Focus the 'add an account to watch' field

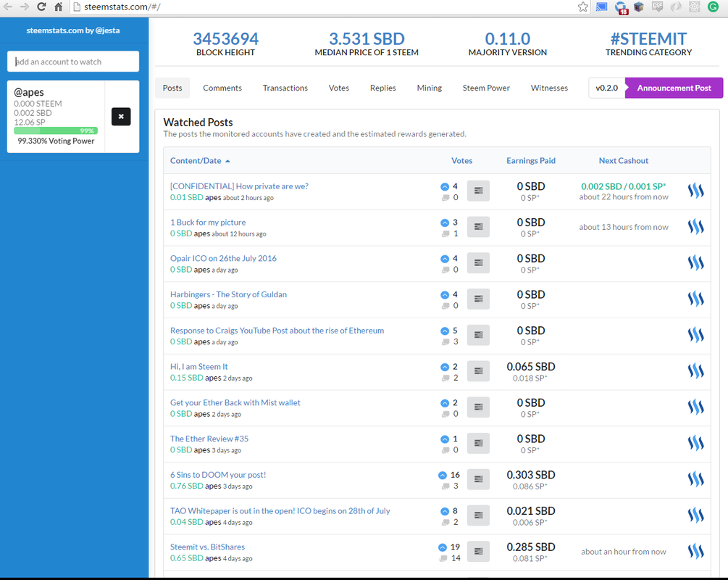(x=73, y=62)
